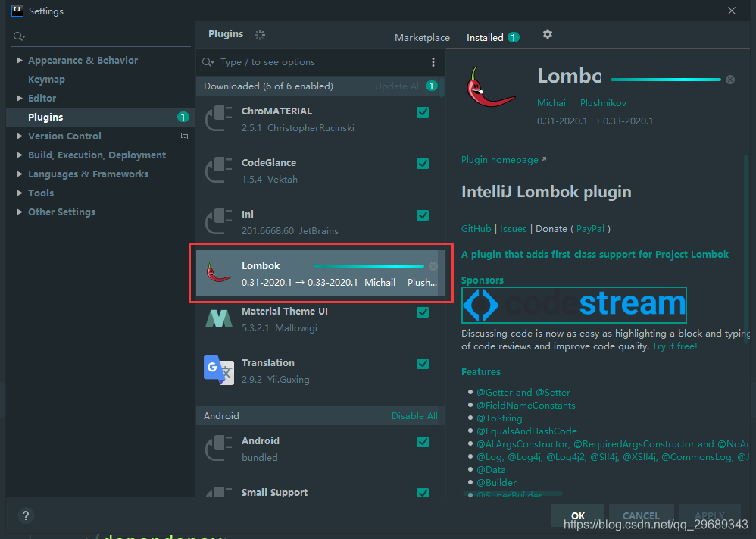
Task: Open the help question mark button
Action: point(26,515)
